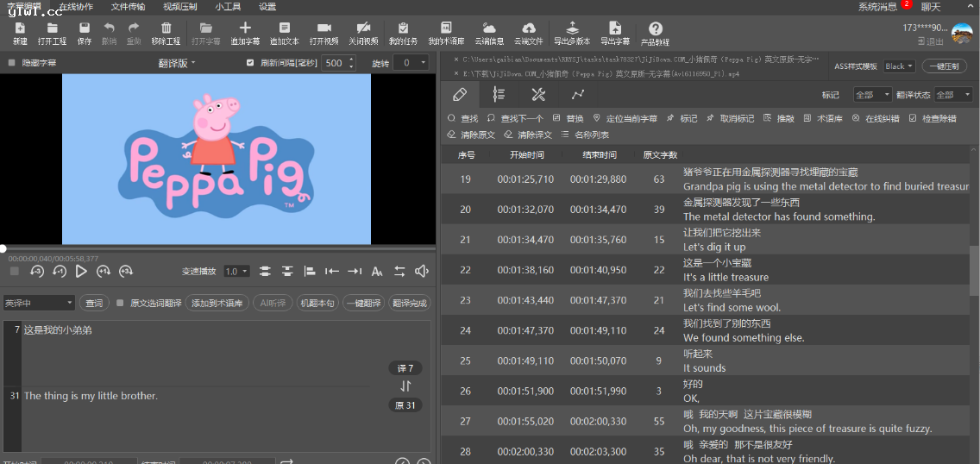
Task: Click the swap translation/original arrows icon
Action: (x=405, y=386)
